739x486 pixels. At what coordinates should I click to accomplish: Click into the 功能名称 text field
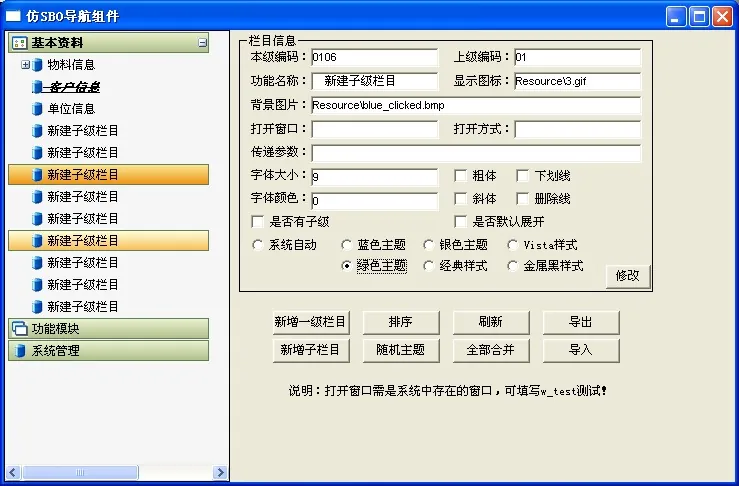[375, 81]
